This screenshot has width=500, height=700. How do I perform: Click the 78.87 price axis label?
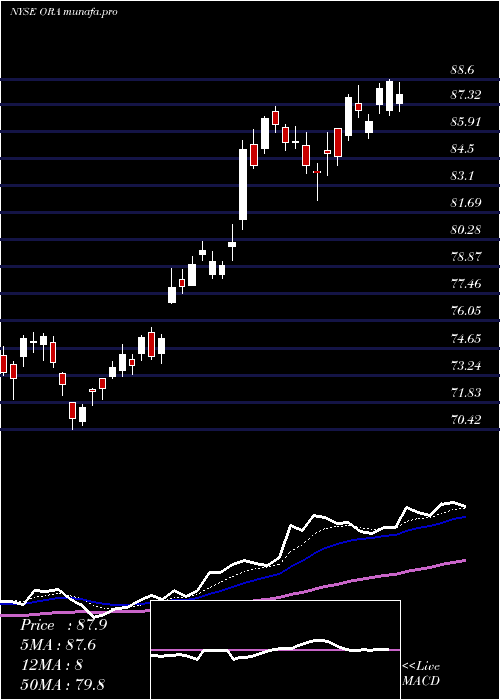[x=466, y=257]
